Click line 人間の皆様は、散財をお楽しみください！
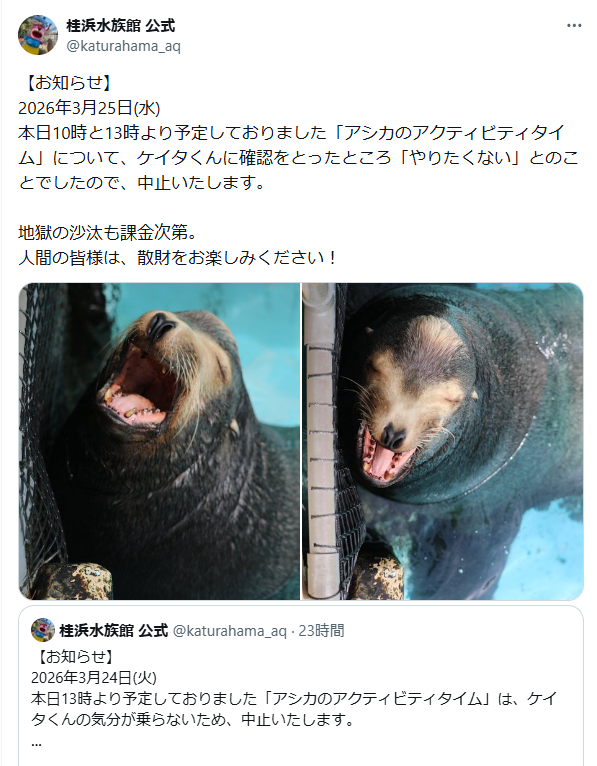597x766 pixels. (177, 257)
